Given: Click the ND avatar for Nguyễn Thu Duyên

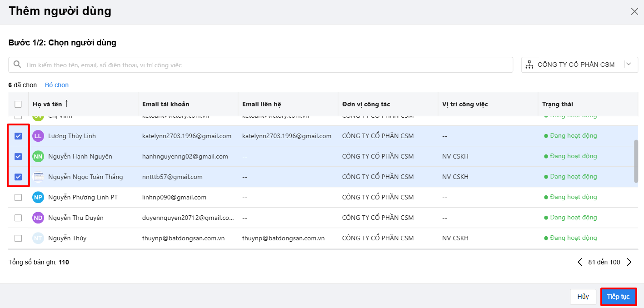Looking at the screenshot, I should click(38, 218).
